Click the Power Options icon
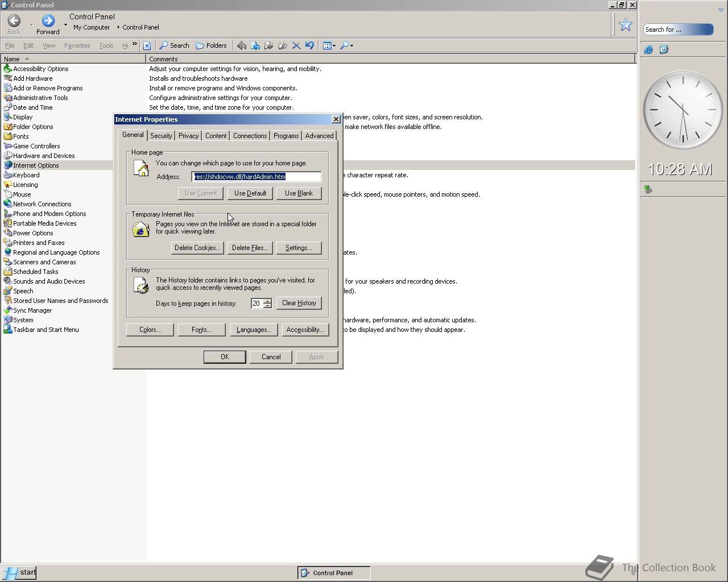This screenshot has height=582, width=728. [8, 233]
